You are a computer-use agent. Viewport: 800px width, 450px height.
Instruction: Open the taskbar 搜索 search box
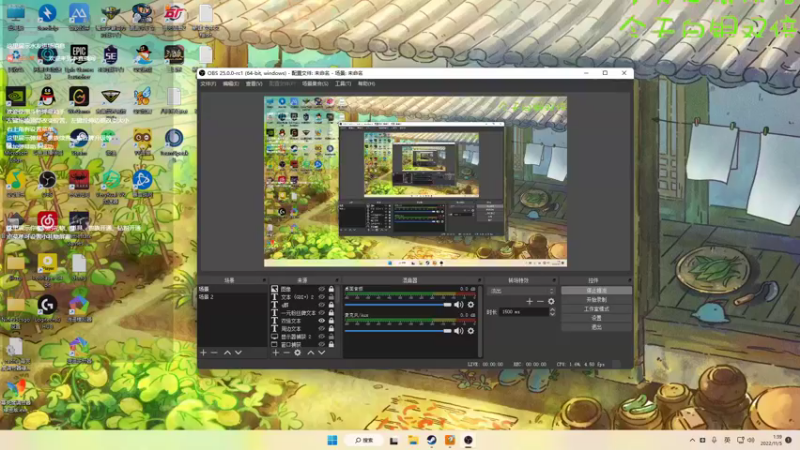tap(364, 440)
